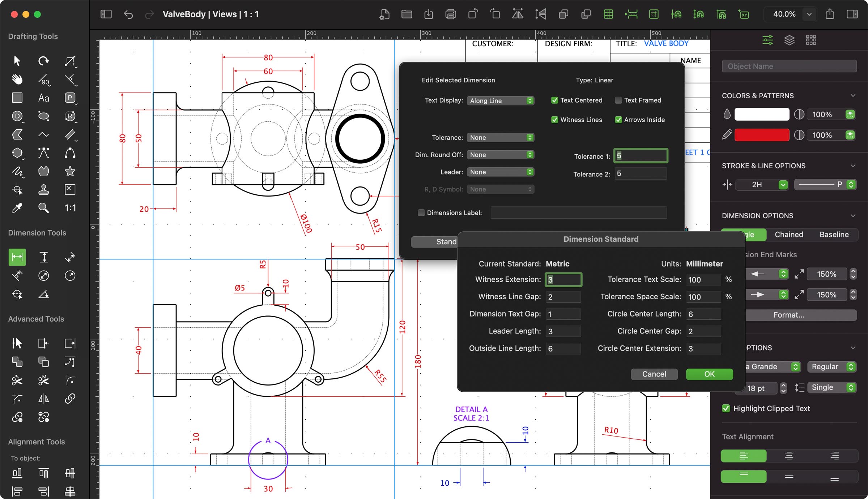Uncheck the Text Centered checkbox

tap(555, 100)
